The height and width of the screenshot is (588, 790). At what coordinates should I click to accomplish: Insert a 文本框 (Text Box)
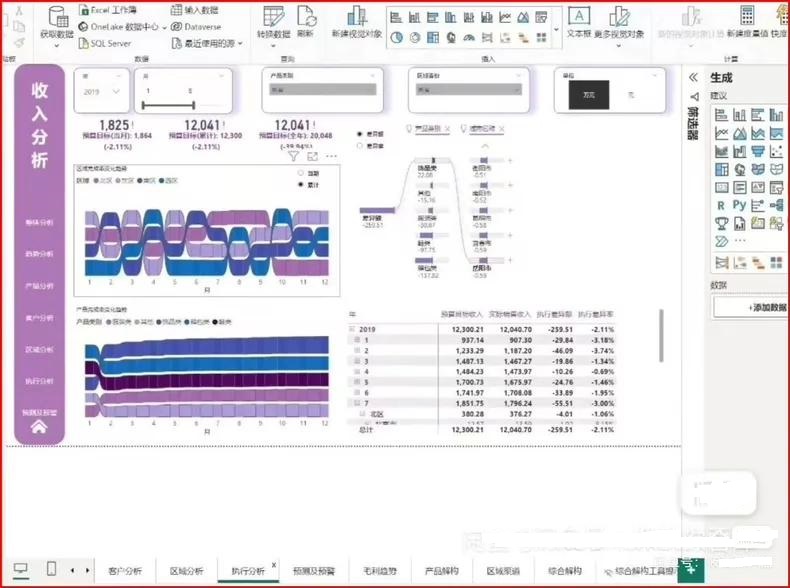point(579,18)
